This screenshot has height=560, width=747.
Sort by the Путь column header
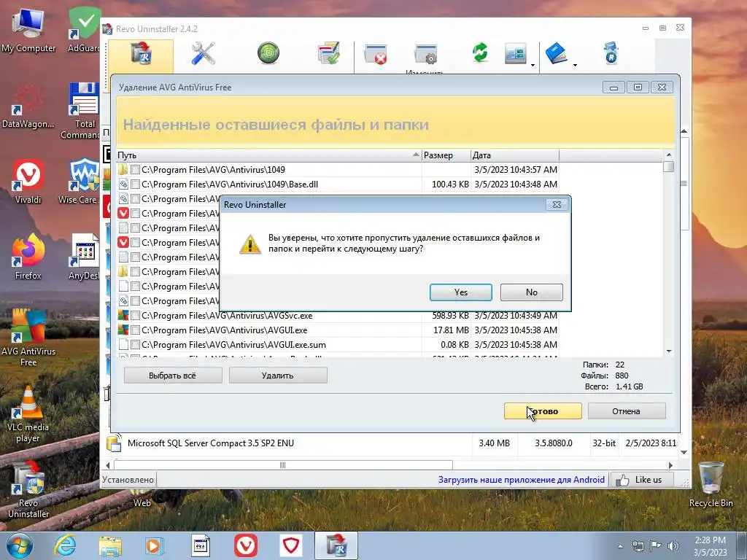pyautogui.click(x=269, y=155)
